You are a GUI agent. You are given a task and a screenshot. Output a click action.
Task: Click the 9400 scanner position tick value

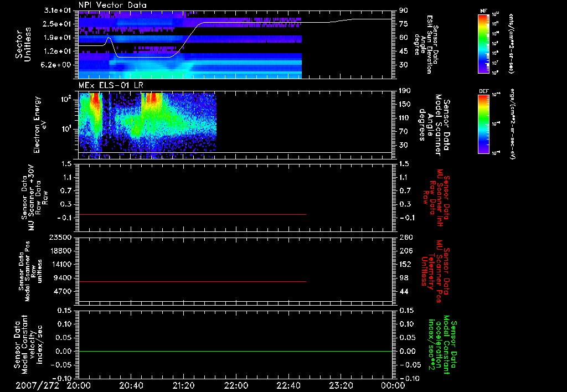[63, 278]
